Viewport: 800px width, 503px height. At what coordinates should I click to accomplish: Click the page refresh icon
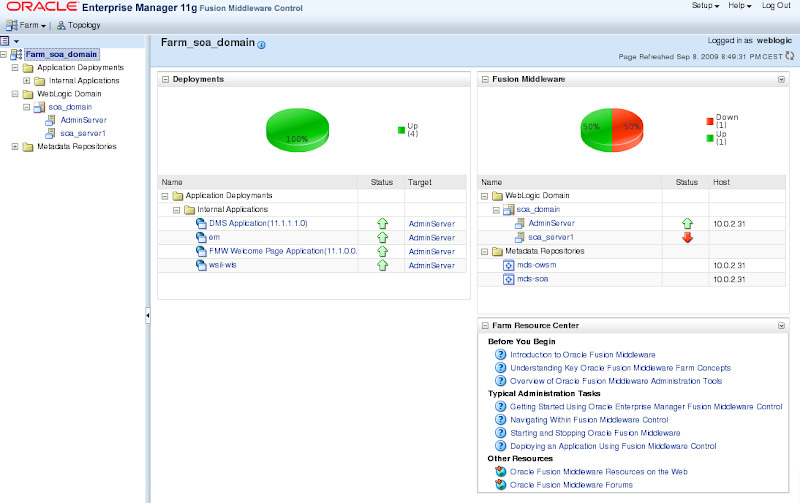tap(790, 58)
